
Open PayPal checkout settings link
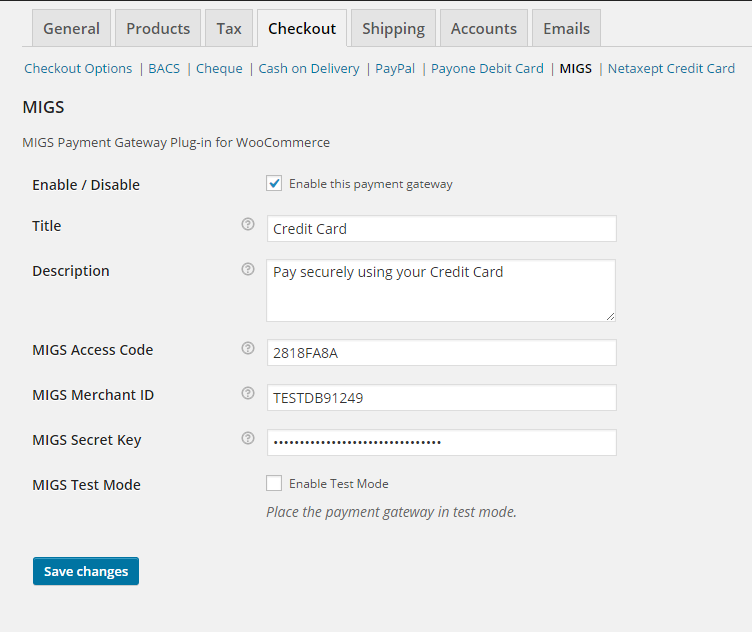(x=395, y=69)
